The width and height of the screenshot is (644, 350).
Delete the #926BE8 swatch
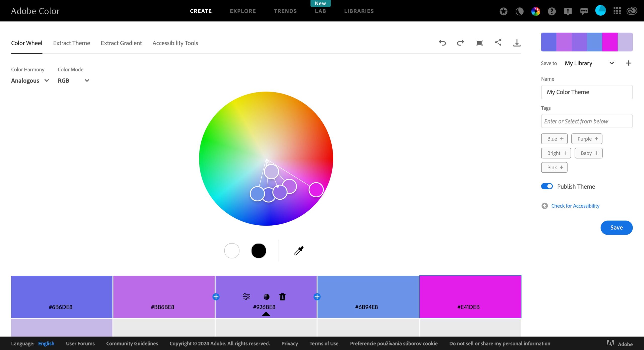pos(282,297)
